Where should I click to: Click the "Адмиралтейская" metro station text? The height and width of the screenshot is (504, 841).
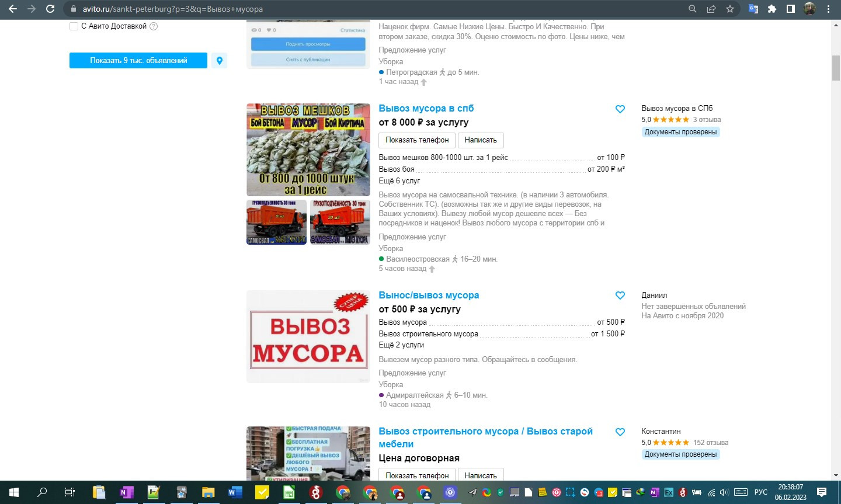coord(415,395)
